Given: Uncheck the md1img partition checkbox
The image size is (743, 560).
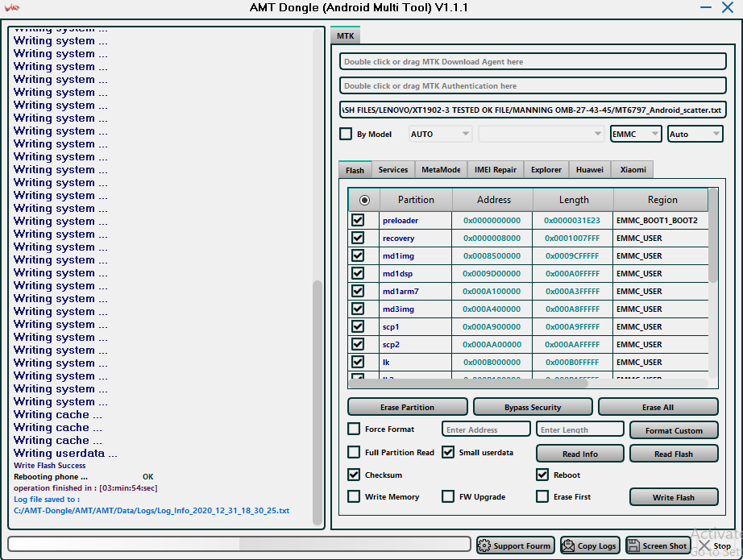Looking at the screenshot, I should 358,256.
